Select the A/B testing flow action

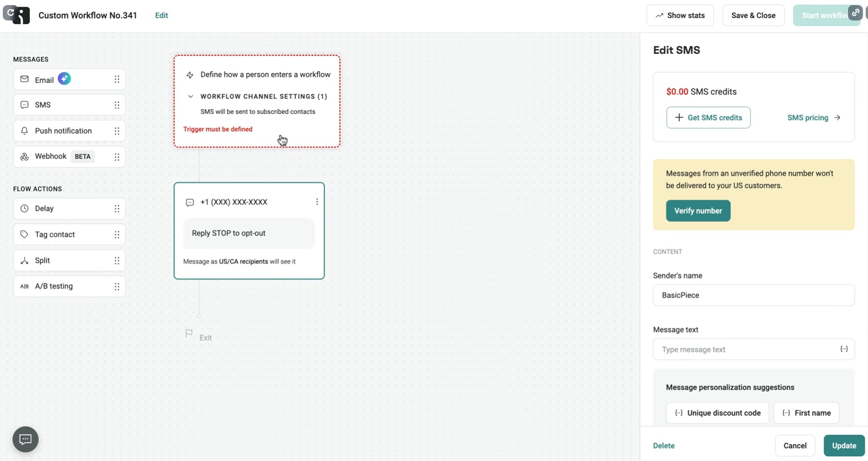click(x=69, y=286)
